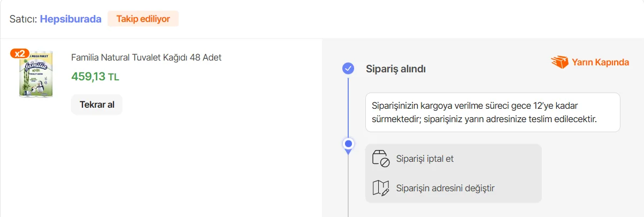Click the Yarın Kapında delivery label

click(x=600, y=62)
